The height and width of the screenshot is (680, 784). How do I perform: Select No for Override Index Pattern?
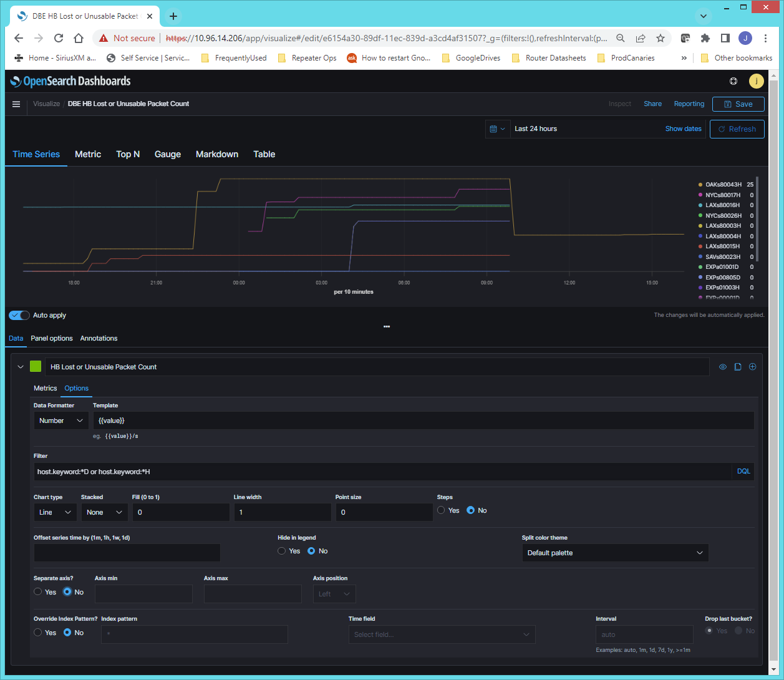click(x=67, y=633)
